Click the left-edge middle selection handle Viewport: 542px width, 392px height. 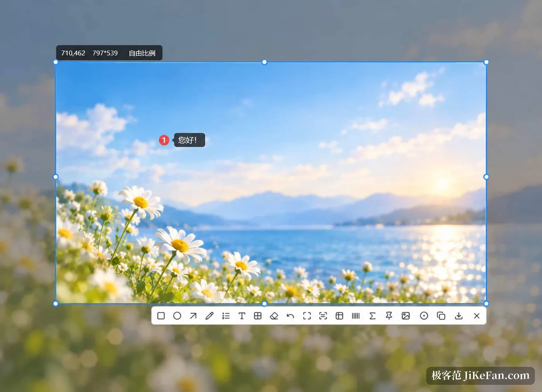[x=56, y=177]
